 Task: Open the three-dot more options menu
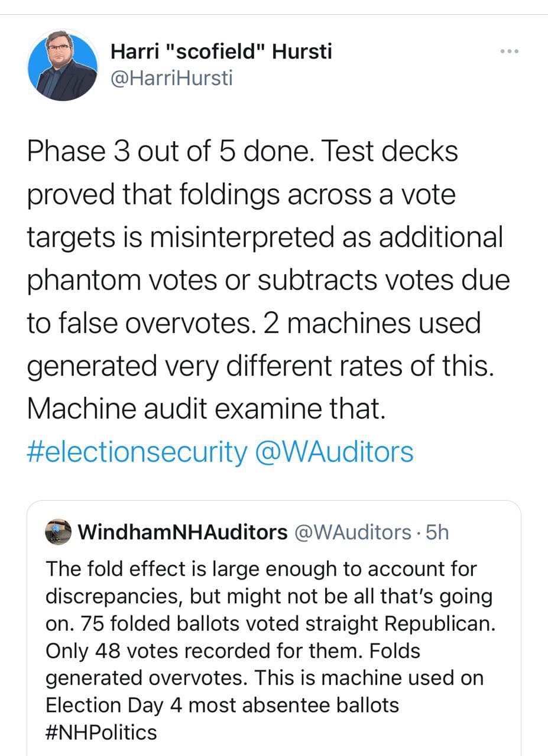[509, 52]
